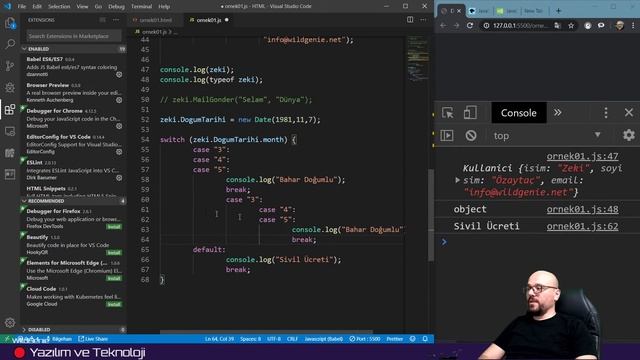
Task: Click the editor vertical scrollbar
Action: tap(431, 214)
